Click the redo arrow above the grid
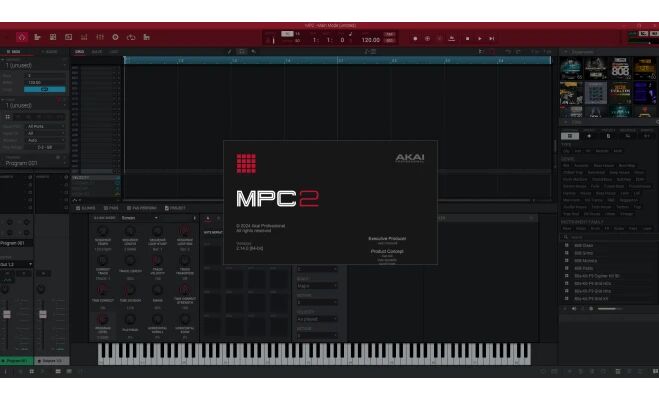This screenshot has width=659, height=400. pos(518,52)
